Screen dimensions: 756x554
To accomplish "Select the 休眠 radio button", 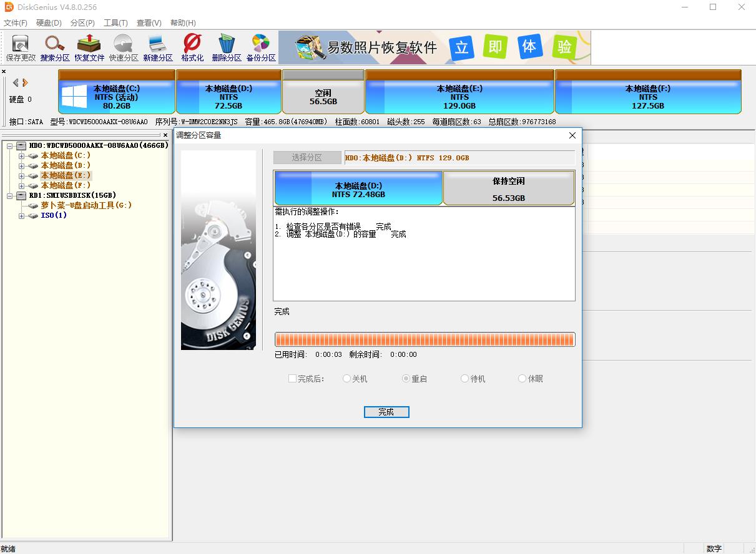I will pos(523,379).
